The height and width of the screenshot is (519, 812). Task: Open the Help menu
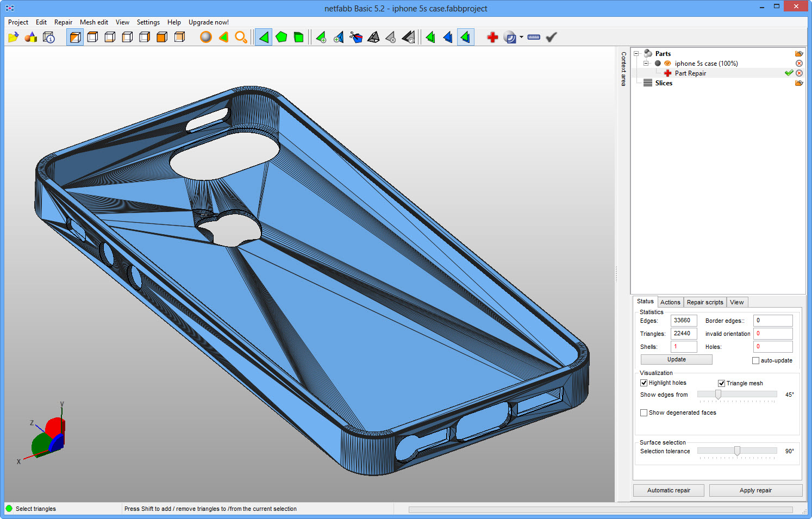(x=174, y=22)
